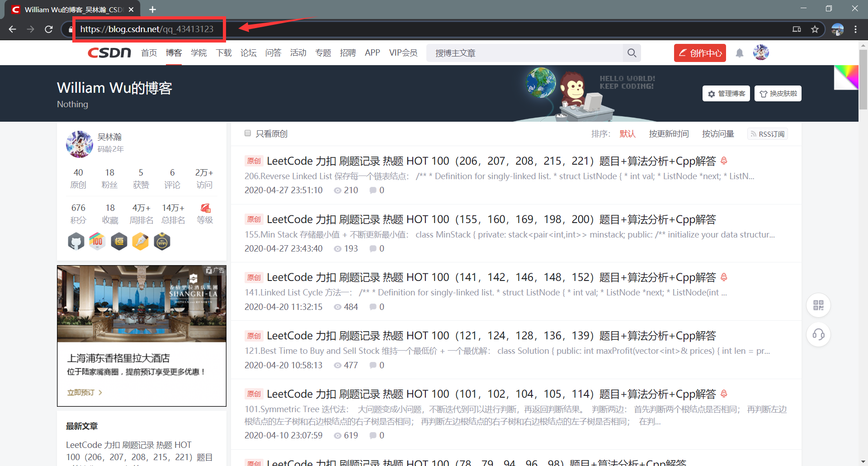Open Chrome three-dot menu
The height and width of the screenshot is (466, 868).
pyautogui.click(x=855, y=29)
